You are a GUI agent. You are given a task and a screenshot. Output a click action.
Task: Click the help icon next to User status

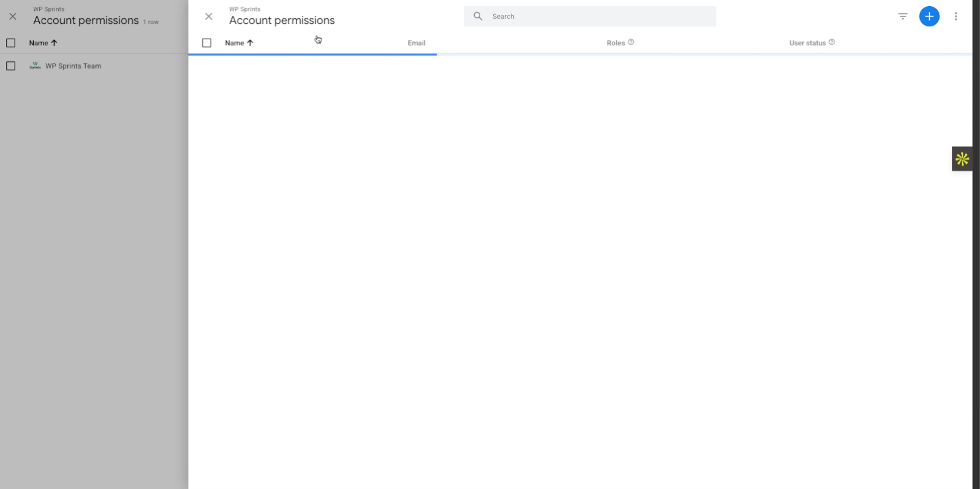click(831, 42)
